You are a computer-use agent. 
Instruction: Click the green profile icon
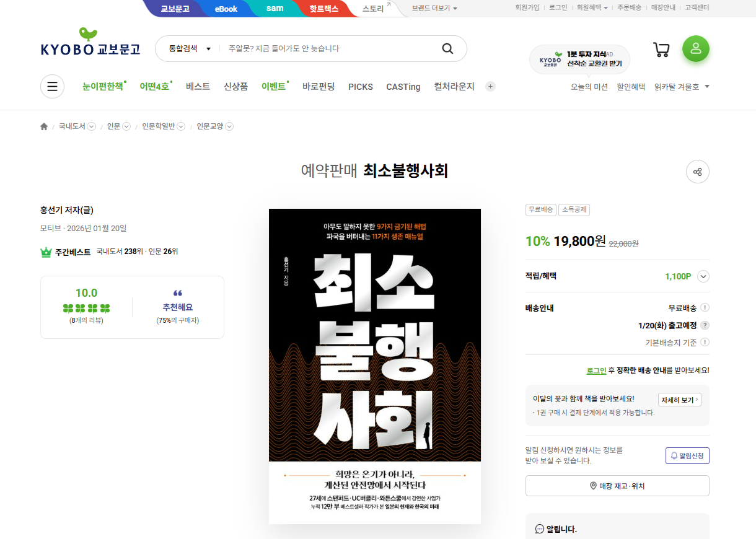point(695,48)
